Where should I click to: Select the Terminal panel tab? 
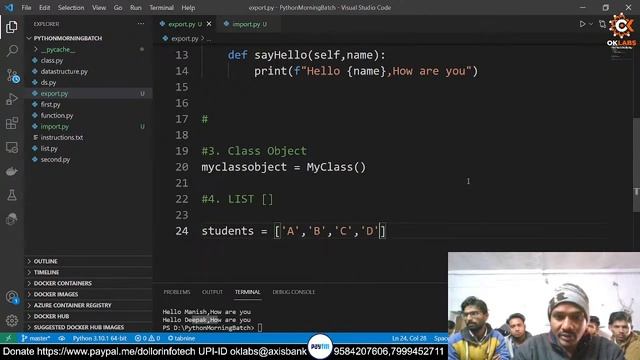247,292
